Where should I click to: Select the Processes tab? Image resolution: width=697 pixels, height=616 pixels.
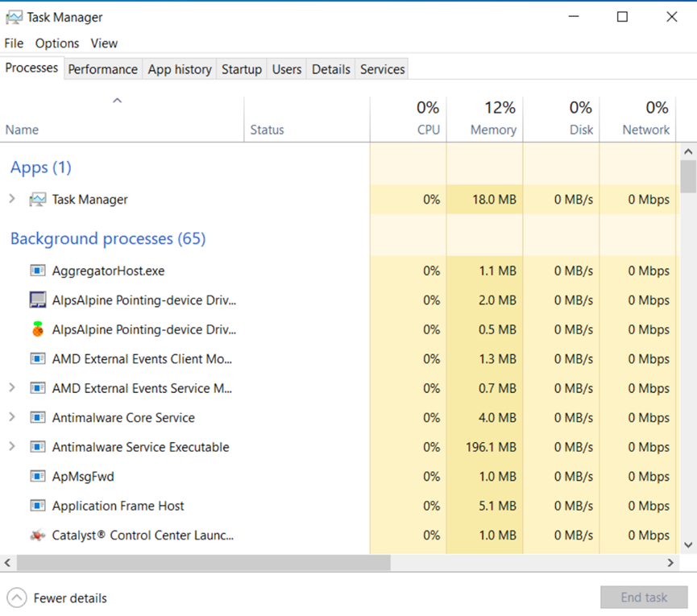pos(31,68)
